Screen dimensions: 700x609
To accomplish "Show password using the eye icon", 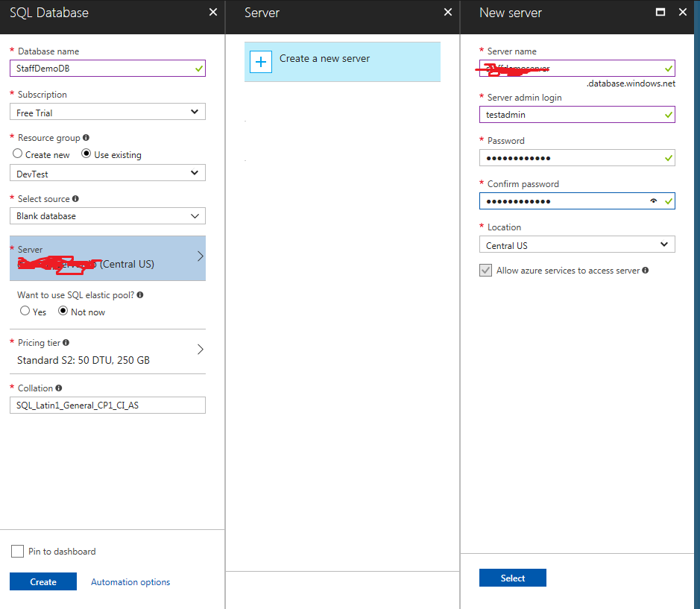I will (x=654, y=201).
